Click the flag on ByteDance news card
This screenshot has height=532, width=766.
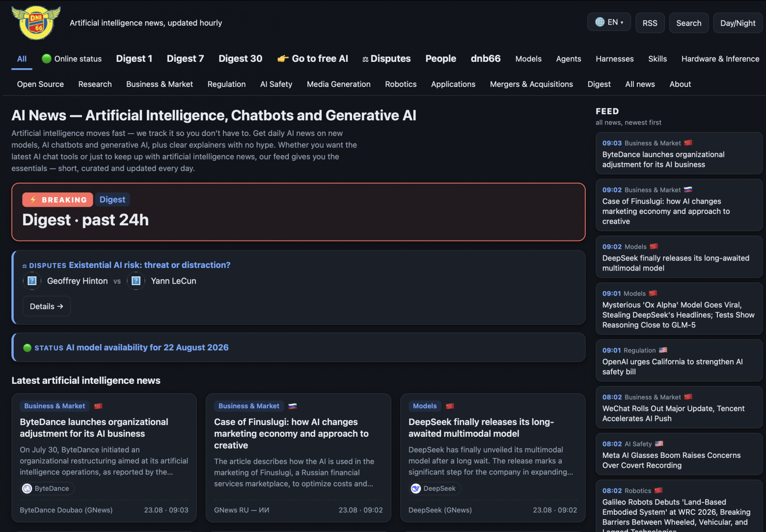coord(98,406)
